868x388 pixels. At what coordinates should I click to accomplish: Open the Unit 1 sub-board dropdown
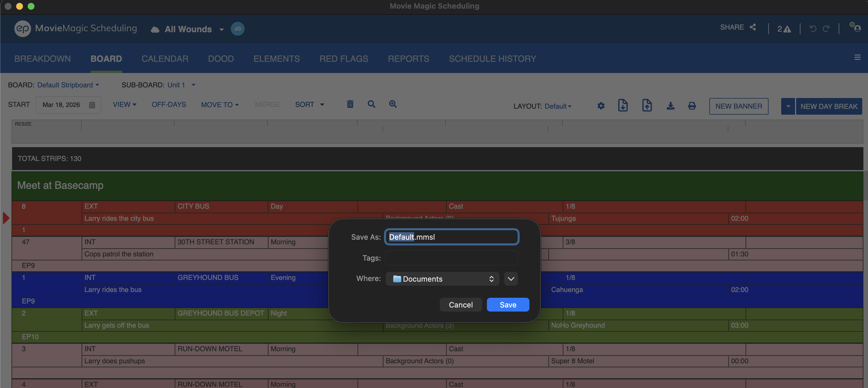pyautogui.click(x=181, y=85)
